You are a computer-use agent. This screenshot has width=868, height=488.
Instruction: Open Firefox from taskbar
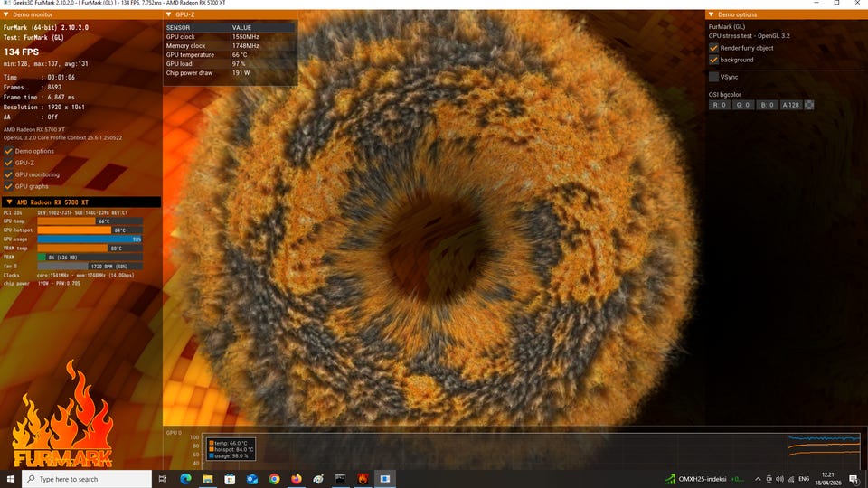tap(297, 479)
